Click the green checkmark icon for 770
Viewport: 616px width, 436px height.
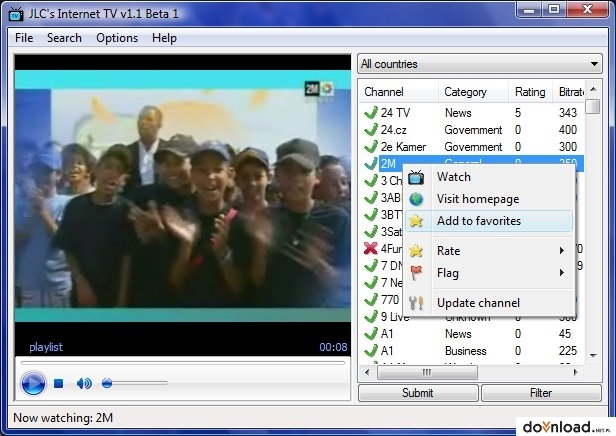point(370,299)
